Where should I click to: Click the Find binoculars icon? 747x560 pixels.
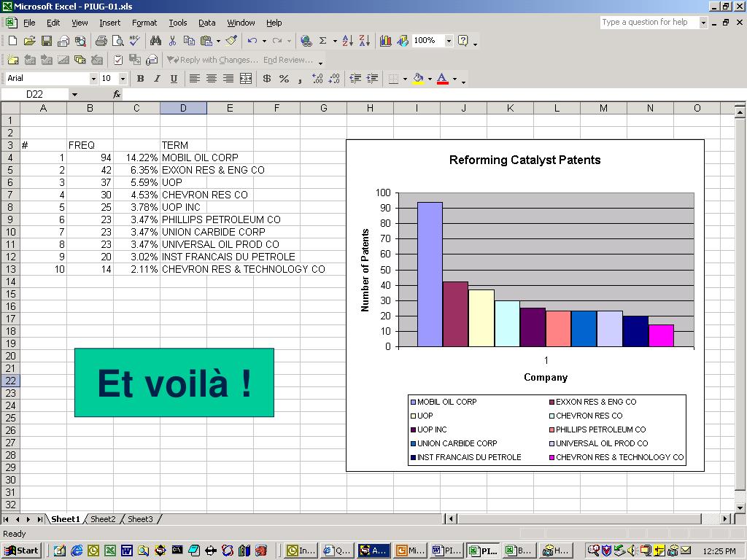(x=155, y=41)
